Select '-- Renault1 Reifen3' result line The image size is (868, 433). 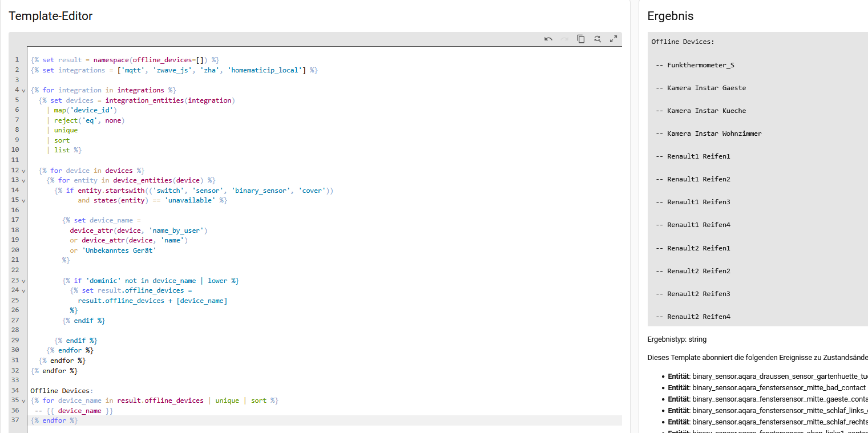(693, 202)
